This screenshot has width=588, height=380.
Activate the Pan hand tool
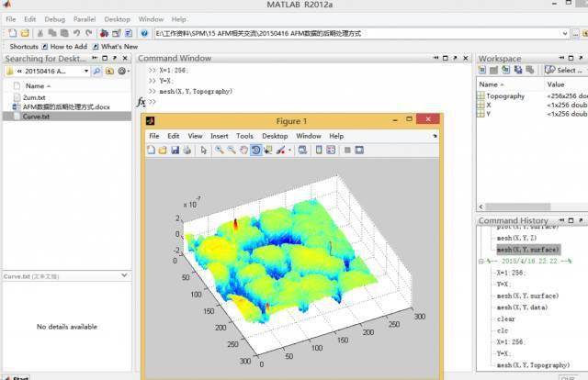click(x=243, y=150)
